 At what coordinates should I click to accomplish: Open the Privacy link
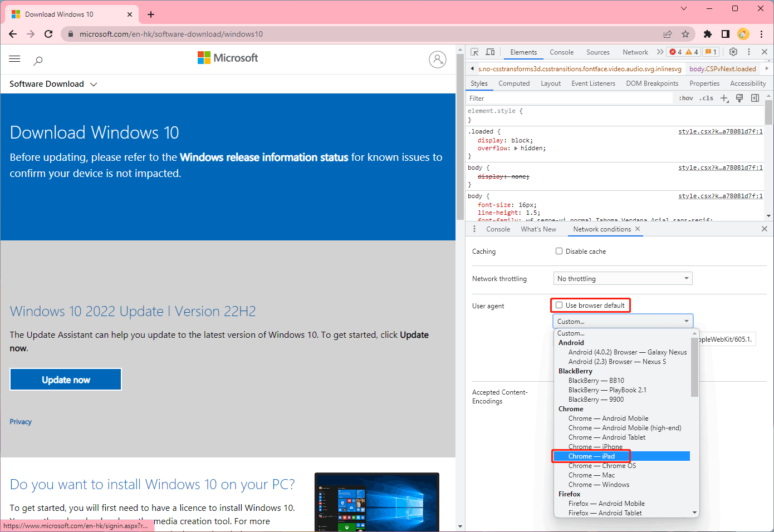(21, 422)
